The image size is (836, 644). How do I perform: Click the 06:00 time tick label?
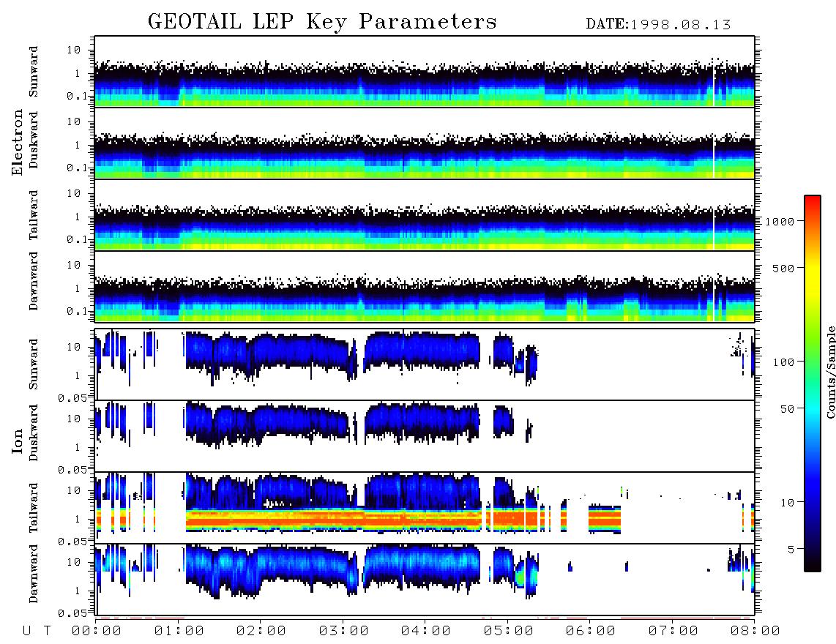pyautogui.click(x=591, y=632)
